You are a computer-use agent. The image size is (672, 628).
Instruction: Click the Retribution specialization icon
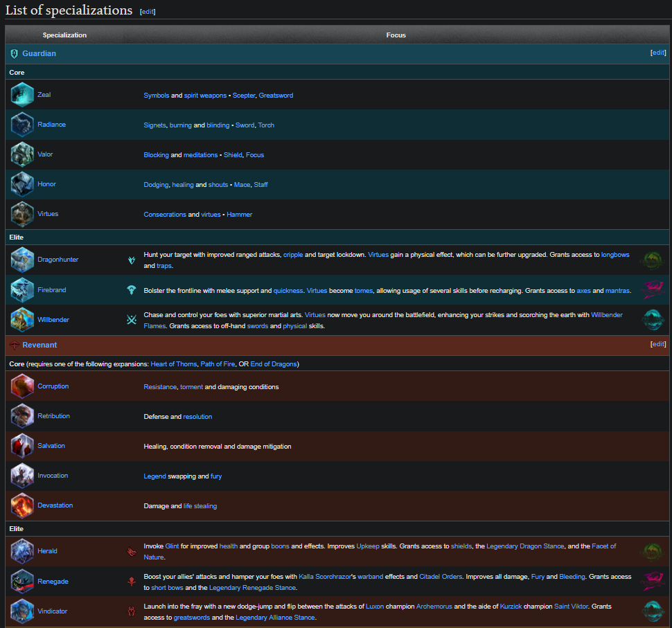click(22, 416)
